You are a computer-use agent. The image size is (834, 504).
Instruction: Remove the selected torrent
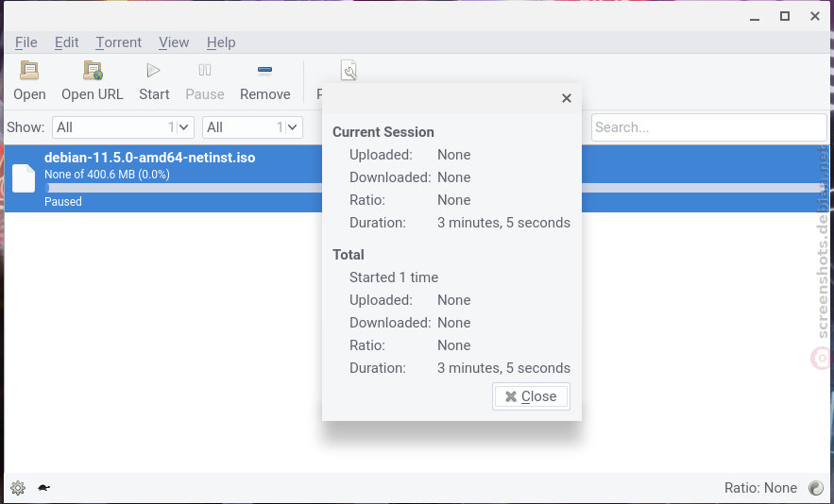click(x=264, y=81)
